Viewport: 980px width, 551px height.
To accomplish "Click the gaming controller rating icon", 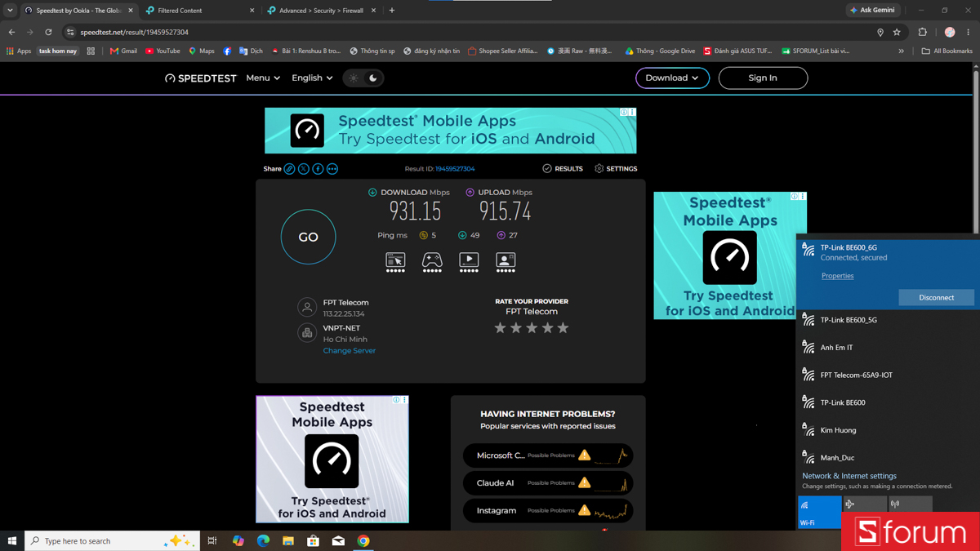I will point(432,262).
